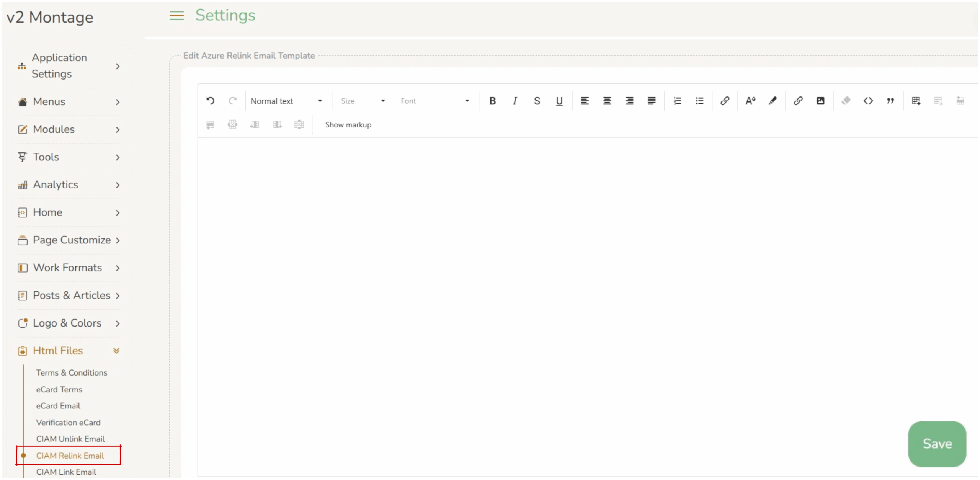Apply strikethrough to text

pos(537,101)
